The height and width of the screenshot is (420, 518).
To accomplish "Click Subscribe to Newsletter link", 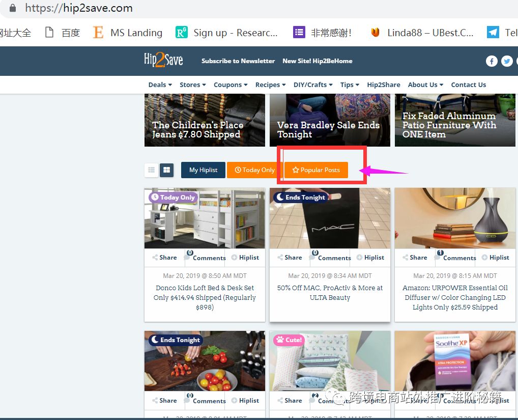I will coord(238,61).
